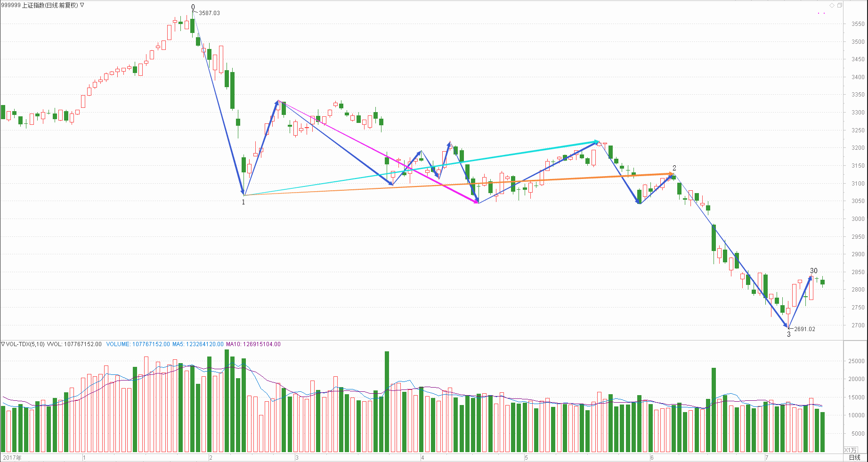The height and width of the screenshot is (462, 868).
Task: Click the MA10 volume average label
Action: coord(253,344)
